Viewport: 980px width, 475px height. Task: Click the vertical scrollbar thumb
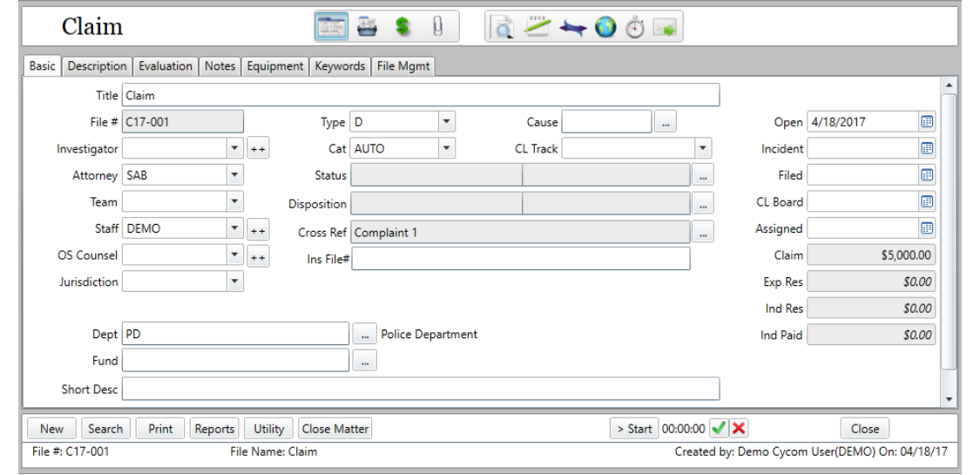click(x=949, y=231)
